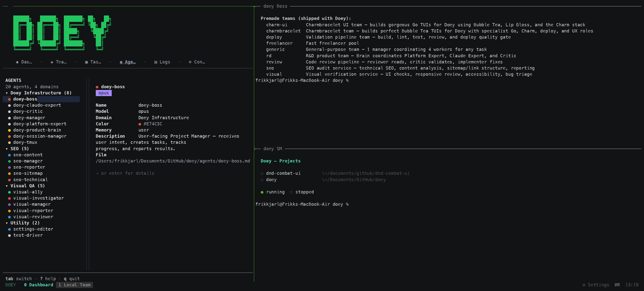Click the dnd-combat-ui project path
Image resolution: width=644 pixels, height=291 pixels.
[366, 173]
